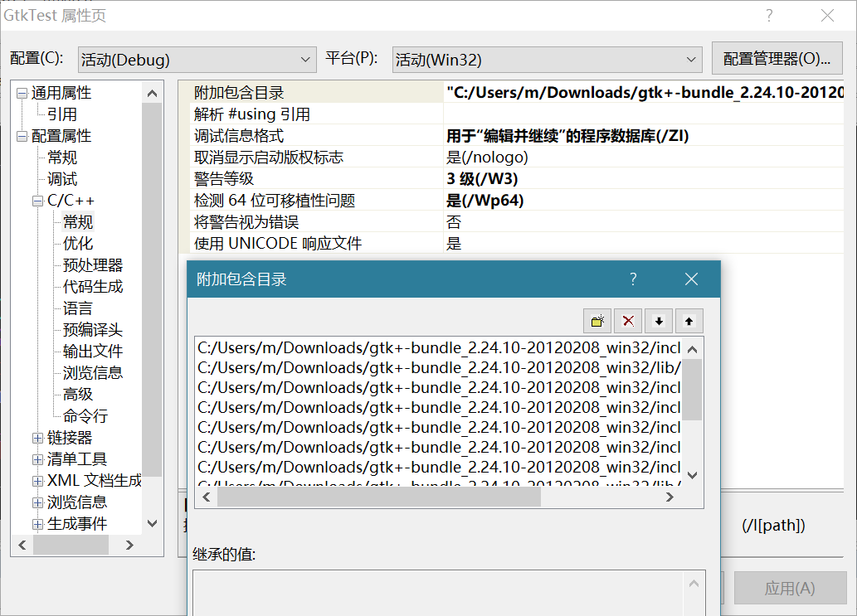857x616 pixels.
Task: Open the 平台 dropdown showing 活动(Win32)
Action: point(548,60)
